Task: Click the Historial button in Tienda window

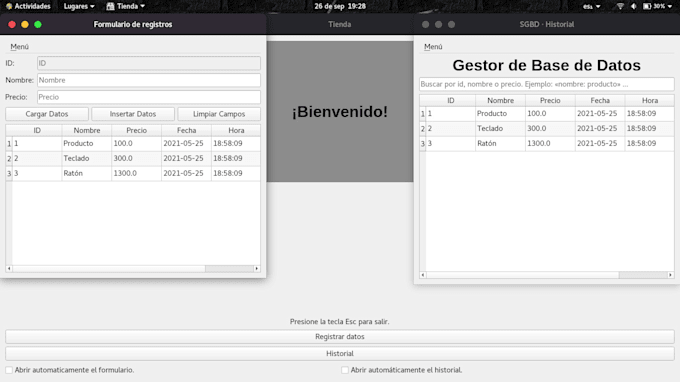Action: 340,353
